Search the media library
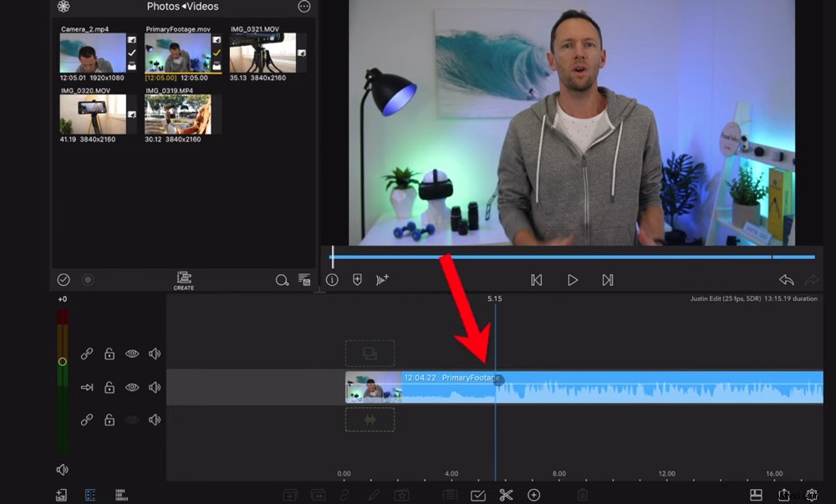836x504 pixels. click(x=282, y=280)
